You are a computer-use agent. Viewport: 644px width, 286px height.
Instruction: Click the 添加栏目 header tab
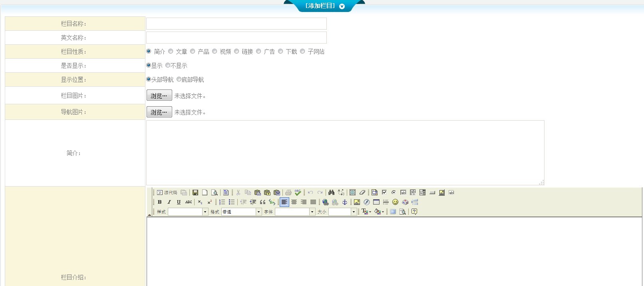pyautogui.click(x=324, y=6)
